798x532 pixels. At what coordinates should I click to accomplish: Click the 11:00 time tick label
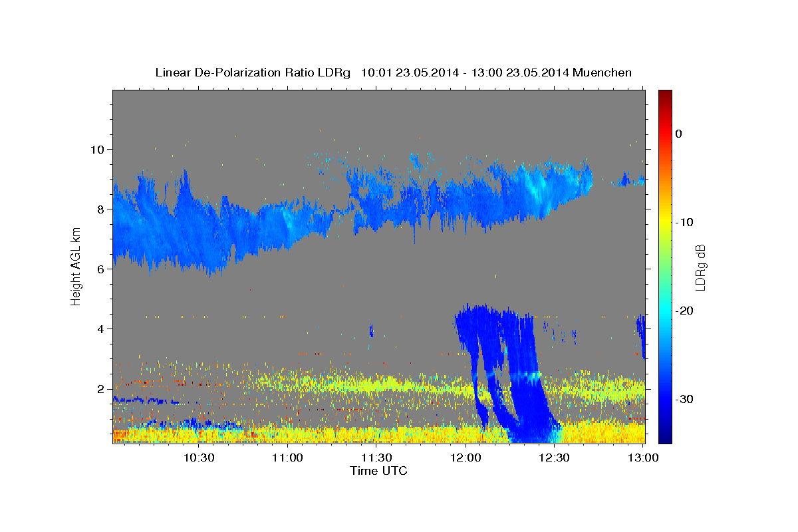(x=287, y=458)
